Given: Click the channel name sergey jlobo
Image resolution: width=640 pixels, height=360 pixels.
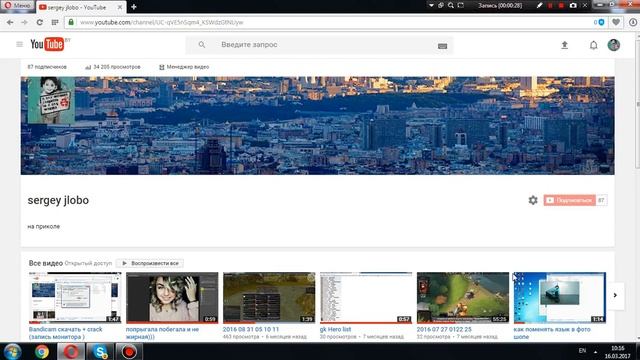Looking at the screenshot, I should point(58,200).
